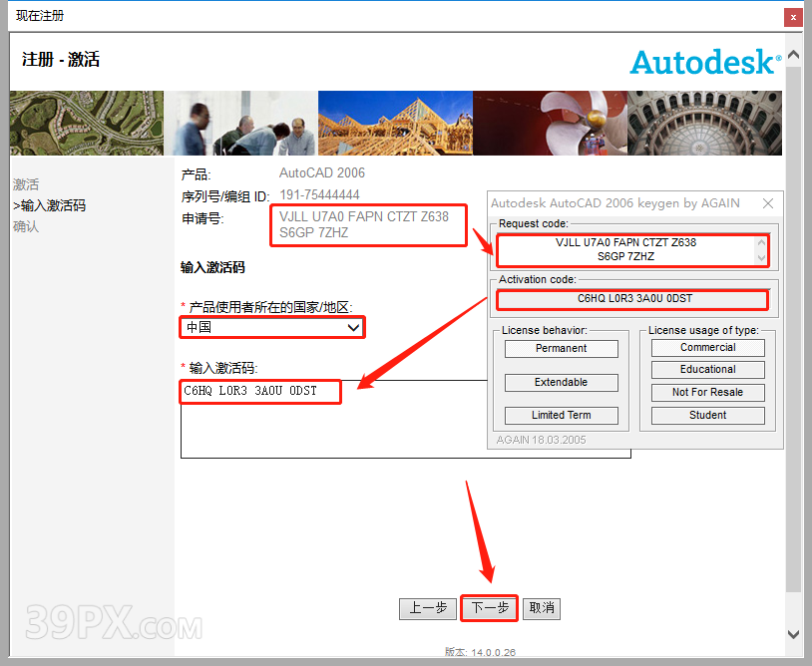
Task: Click the aerial landscape banner image
Action: tap(86, 123)
